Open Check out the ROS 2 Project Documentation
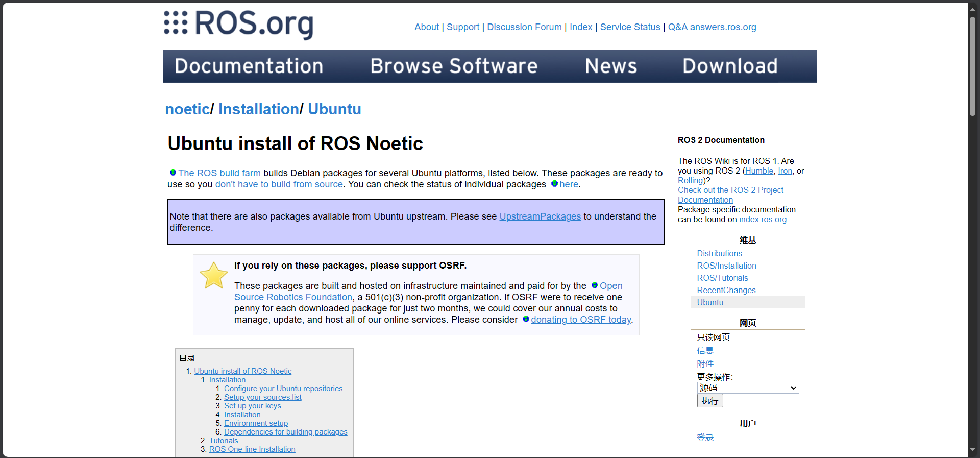This screenshot has height=458, width=980. tap(730, 195)
